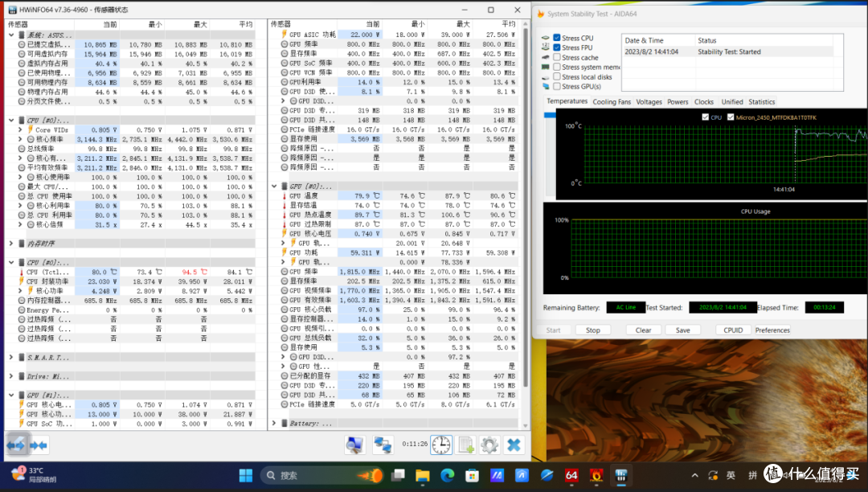Viewport: 868px width, 492px height.
Task: Click the tray icon left of the 英 indicator
Action: [x=713, y=475]
